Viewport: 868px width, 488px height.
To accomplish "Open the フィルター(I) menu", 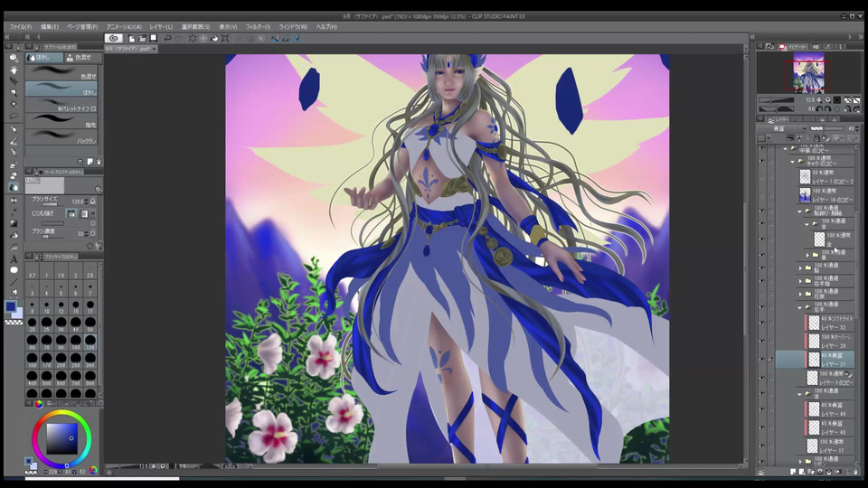I will 258,26.
